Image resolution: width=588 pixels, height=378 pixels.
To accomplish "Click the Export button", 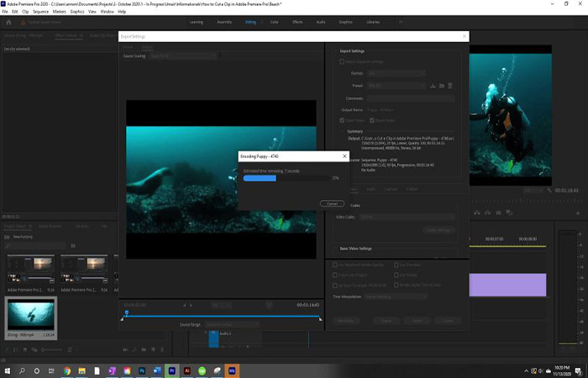I will pos(417,321).
